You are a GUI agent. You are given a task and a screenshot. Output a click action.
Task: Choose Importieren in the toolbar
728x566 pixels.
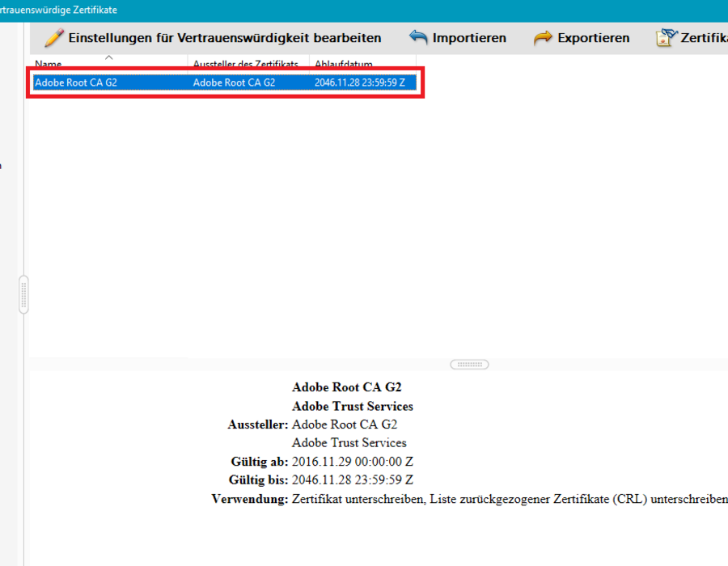(458, 37)
